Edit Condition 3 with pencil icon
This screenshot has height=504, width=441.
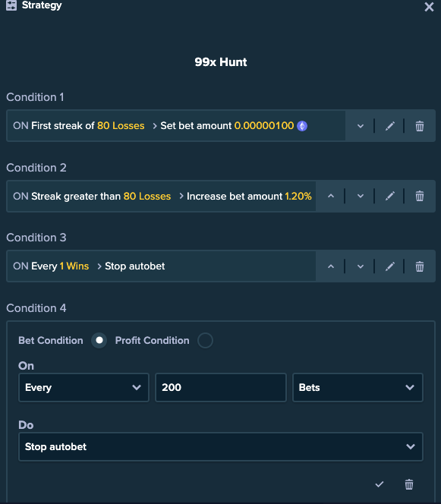click(390, 266)
